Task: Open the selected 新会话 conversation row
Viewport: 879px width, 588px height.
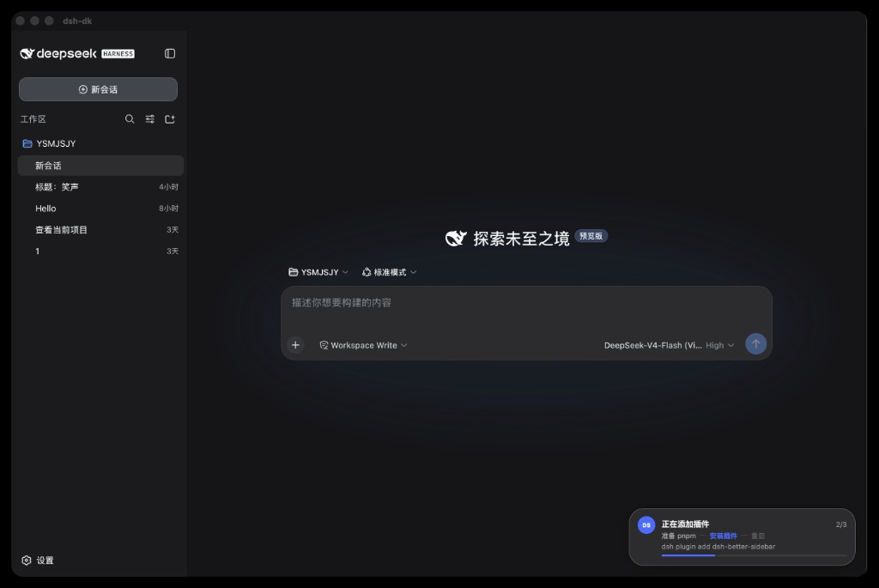Action: coord(101,166)
